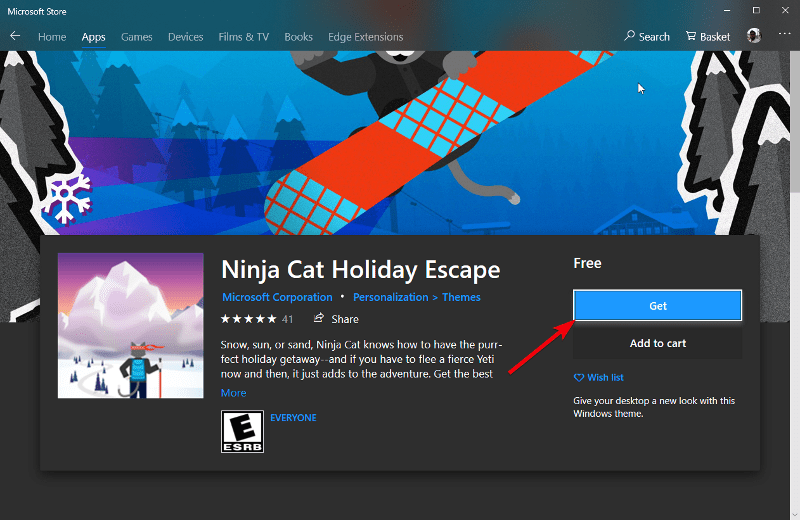Open the Films & TV tab
This screenshot has width=800, height=520.
click(x=243, y=37)
